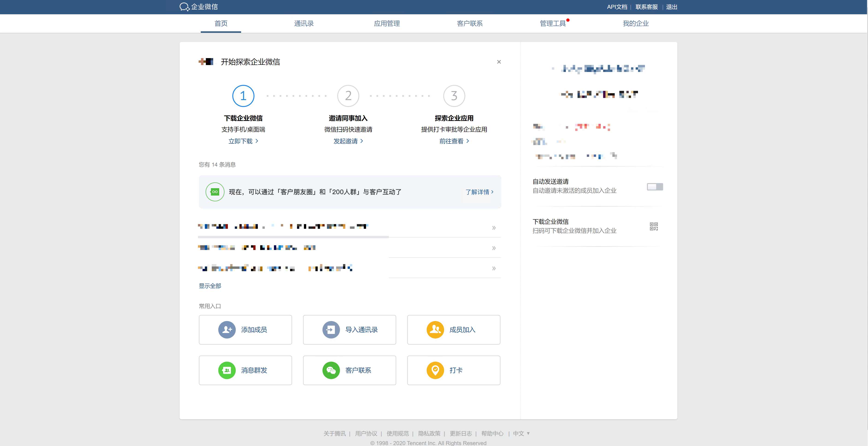868x446 pixels.
Task: Select step 3 circle icon
Action: click(454, 96)
